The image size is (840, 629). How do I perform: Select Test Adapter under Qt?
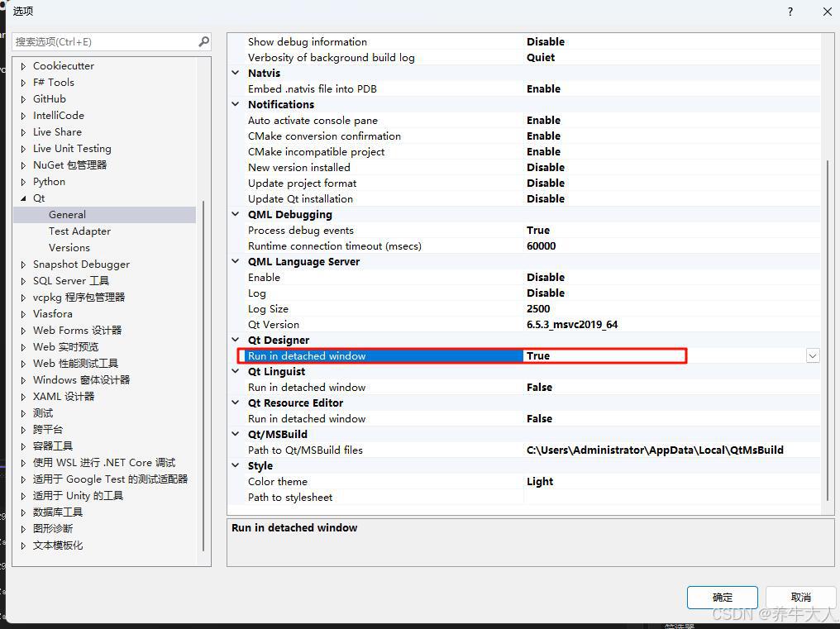pos(79,231)
